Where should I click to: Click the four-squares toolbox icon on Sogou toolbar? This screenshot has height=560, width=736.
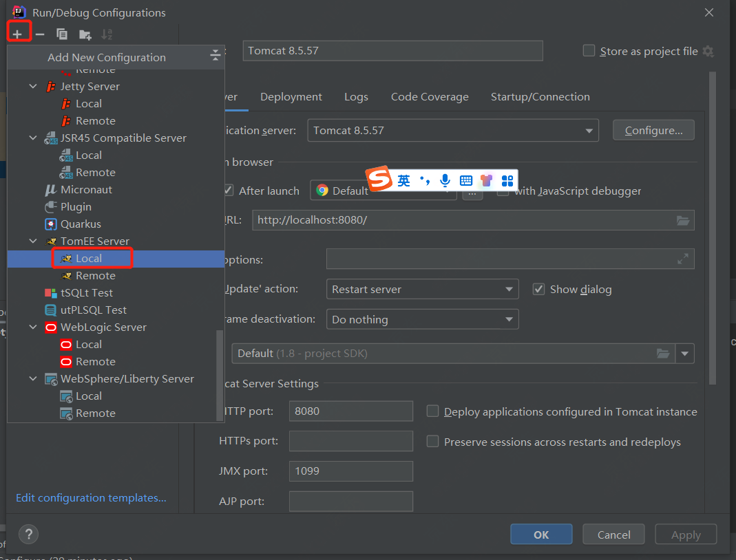(x=507, y=180)
